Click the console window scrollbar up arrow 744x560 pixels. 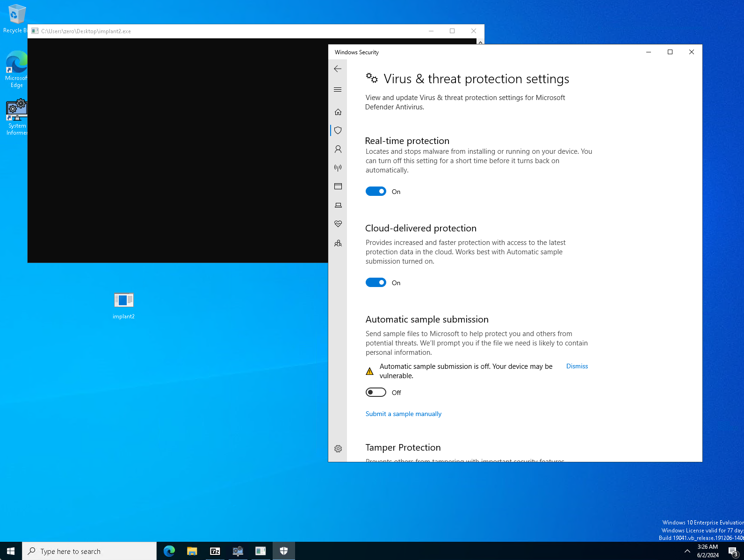click(x=480, y=42)
